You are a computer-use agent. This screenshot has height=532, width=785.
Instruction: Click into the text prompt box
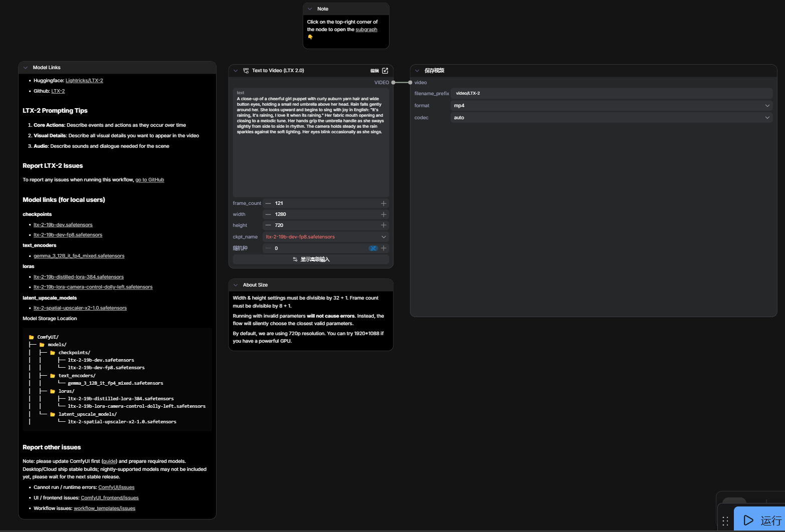click(x=311, y=143)
